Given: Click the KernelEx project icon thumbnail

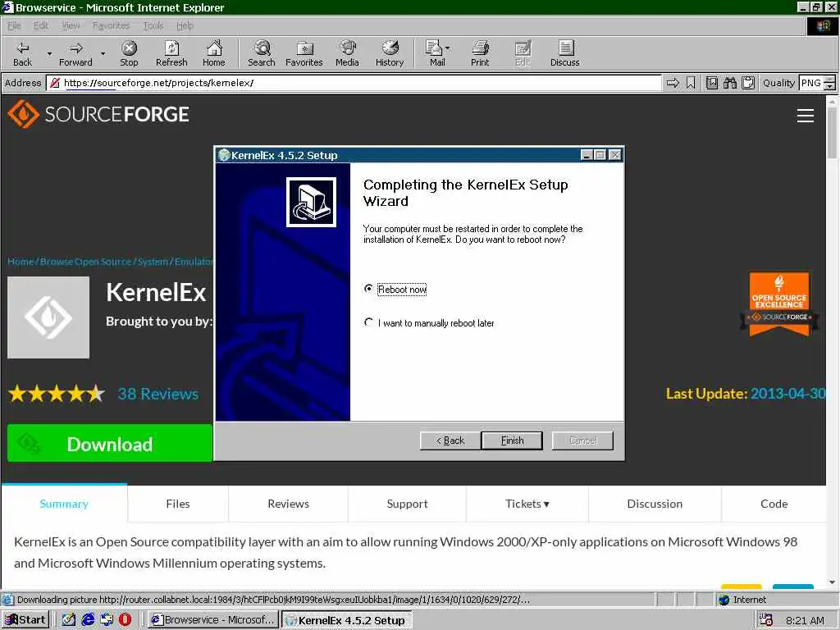Looking at the screenshot, I should [x=48, y=317].
